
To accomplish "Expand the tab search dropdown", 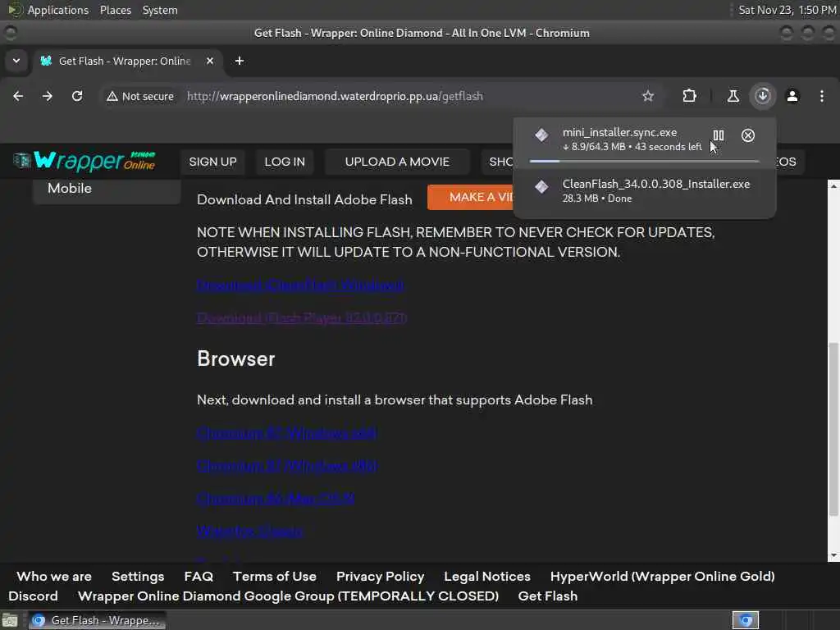I will pos(16,61).
